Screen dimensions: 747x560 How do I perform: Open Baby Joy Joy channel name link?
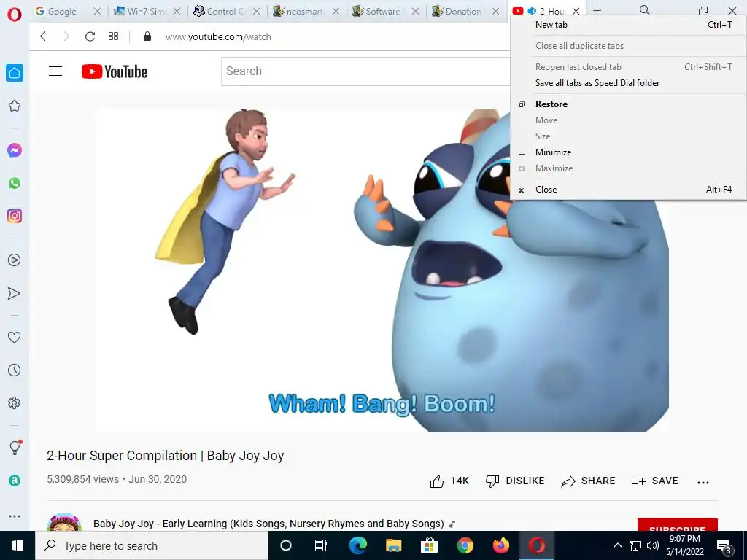[x=268, y=524]
